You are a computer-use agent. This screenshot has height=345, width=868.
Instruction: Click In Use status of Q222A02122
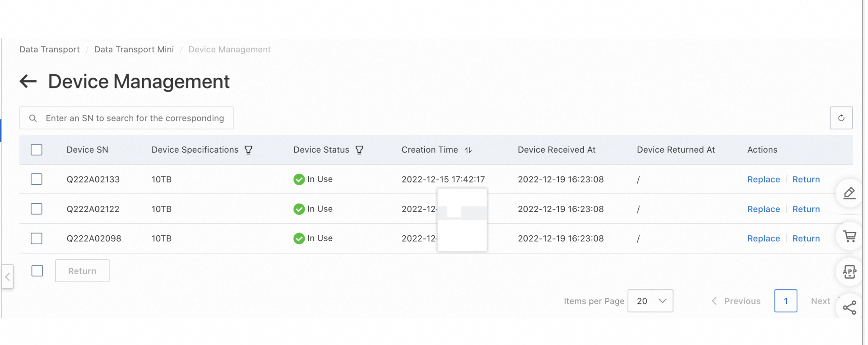[x=313, y=209]
